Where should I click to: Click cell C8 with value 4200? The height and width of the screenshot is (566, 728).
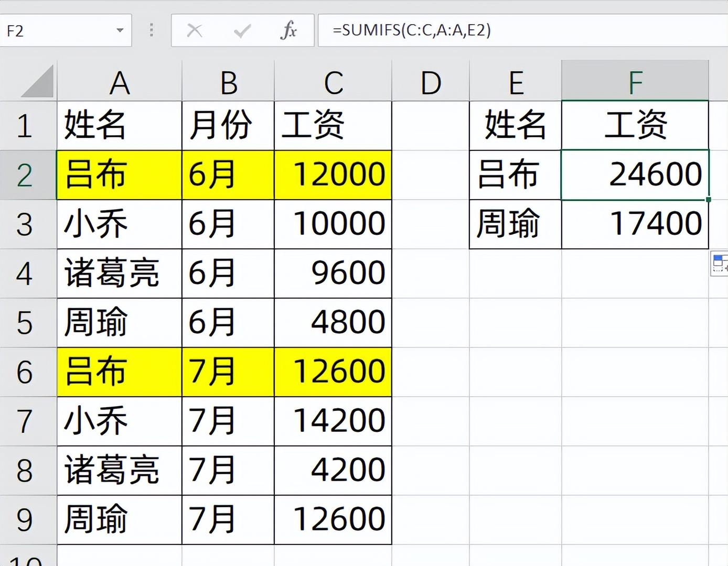(333, 471)
